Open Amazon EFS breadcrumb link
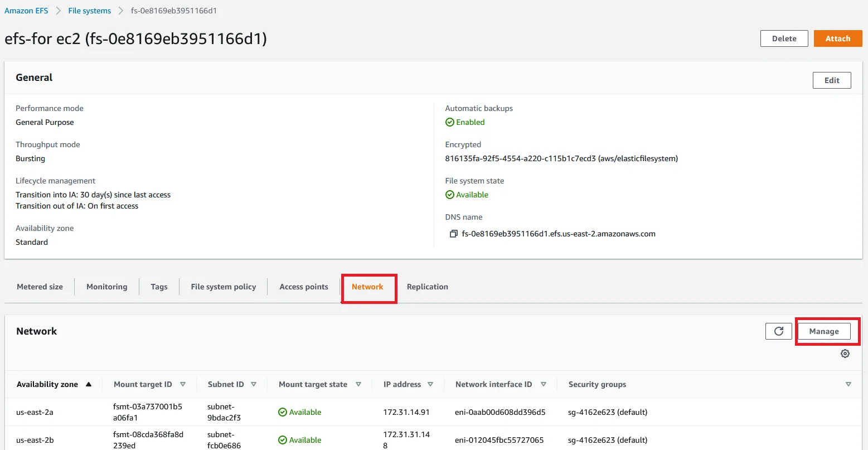The height and width of the screenshot is (450, 868). [26, 11]
